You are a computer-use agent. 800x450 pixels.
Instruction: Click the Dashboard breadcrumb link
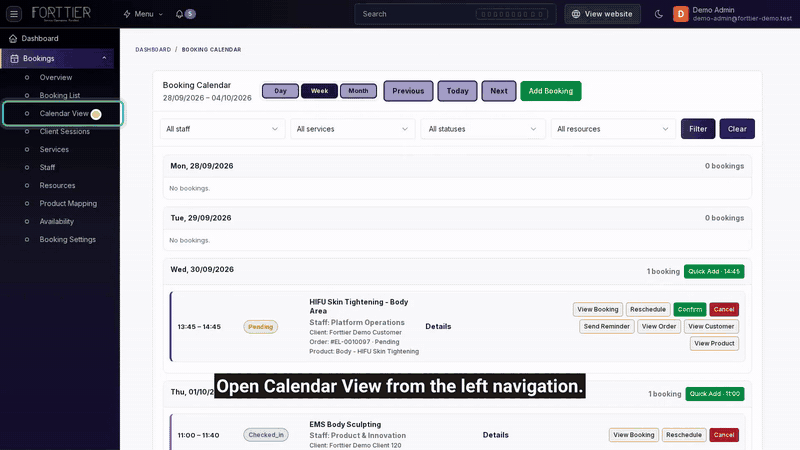pyautogui.click(x=153, y=49)
